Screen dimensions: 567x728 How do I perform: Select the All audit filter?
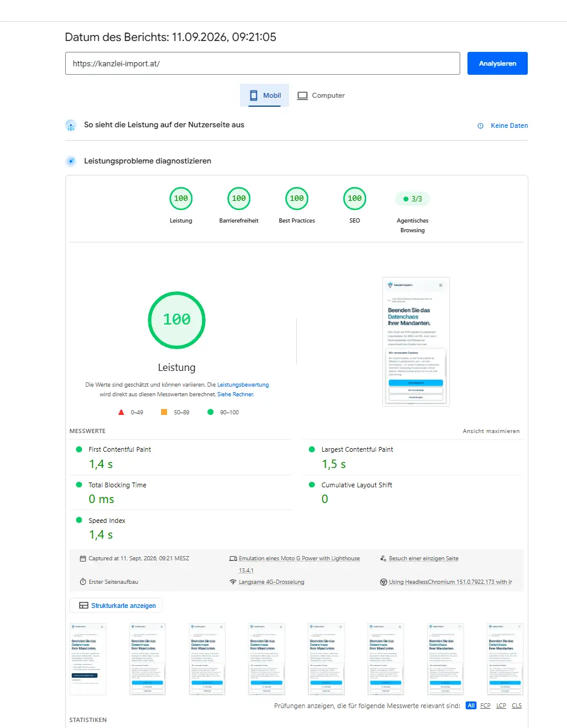point(471,706)
